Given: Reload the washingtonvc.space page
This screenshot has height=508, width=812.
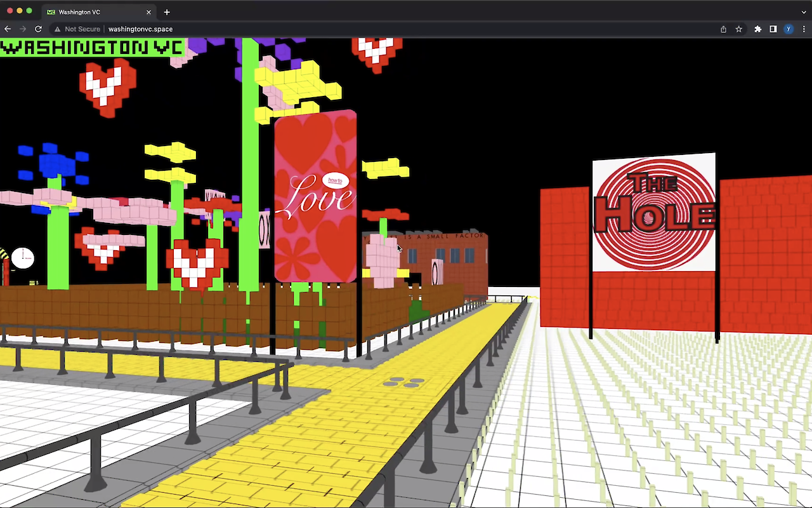Looking at the screenshot, I should click(x=38, y=29).
